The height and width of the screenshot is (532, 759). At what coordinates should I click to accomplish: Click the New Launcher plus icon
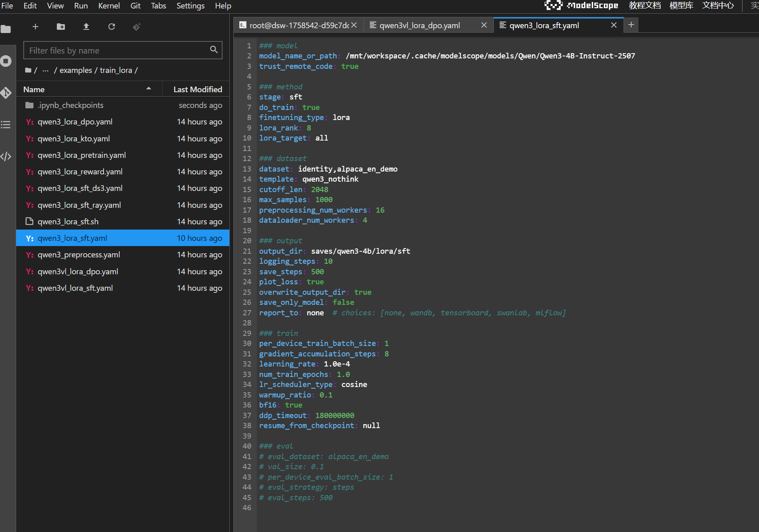[35, 27]
